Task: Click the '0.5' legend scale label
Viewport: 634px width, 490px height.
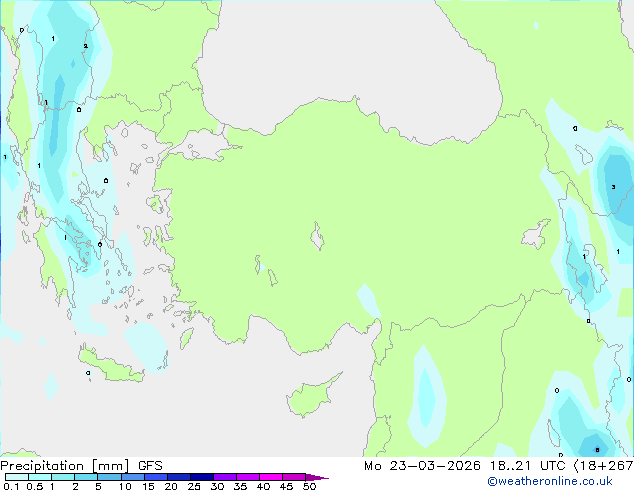Action: click(x=35, y=486)
